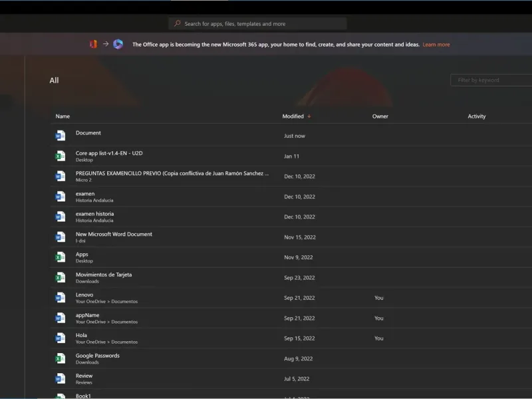
Task: Click the Downloads location under Google Passwords
Action: (x=87, y=362)
